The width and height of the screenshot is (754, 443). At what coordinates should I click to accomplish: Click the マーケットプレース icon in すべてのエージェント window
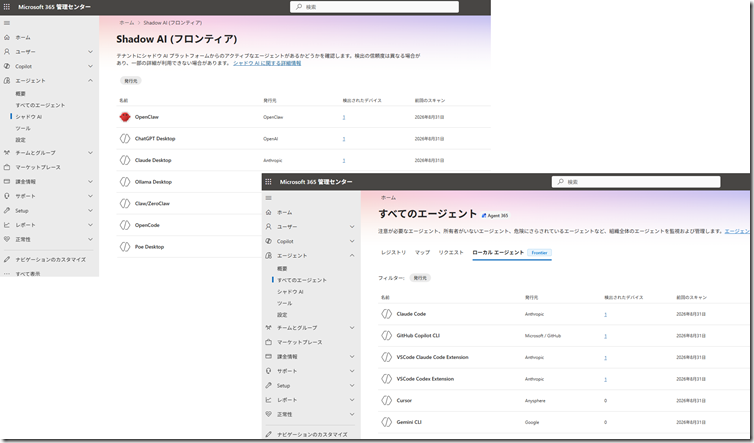[268, 342]
